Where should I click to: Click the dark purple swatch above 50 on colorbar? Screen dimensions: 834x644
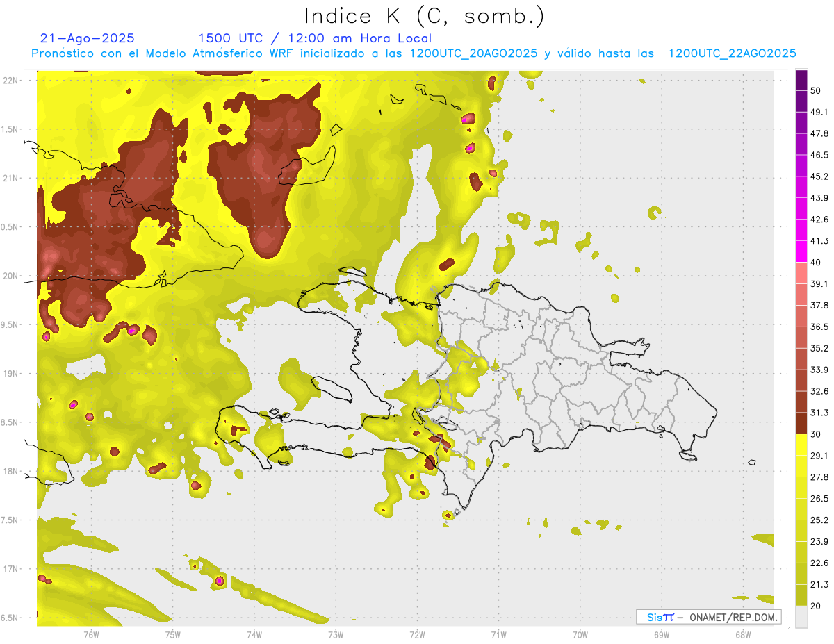pos(801,81)
